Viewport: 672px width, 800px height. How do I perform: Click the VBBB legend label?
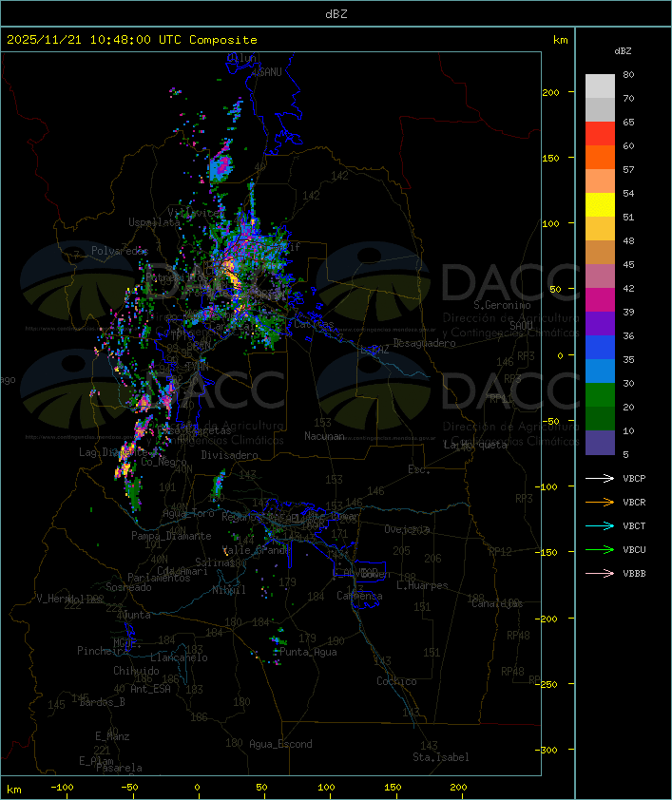click(634, 574)
